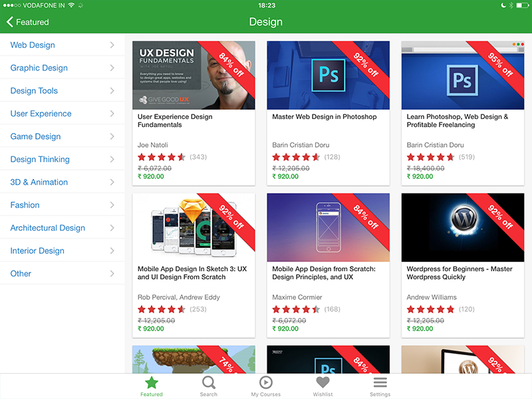Open the Search tab magnifier icon
Viewport: 532px width, 399px height.
209,383
